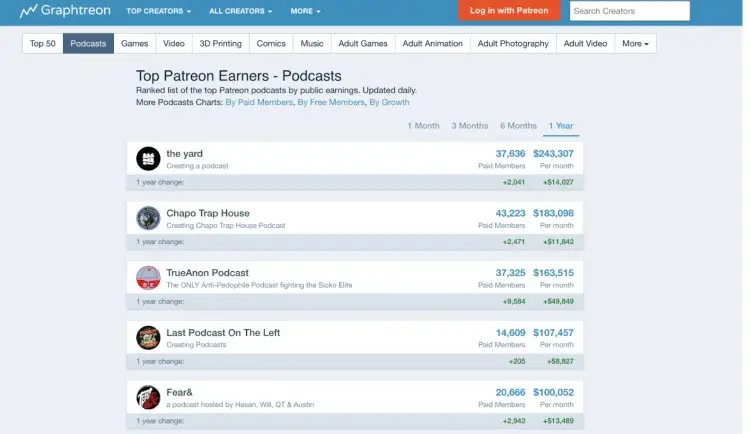This screenshot has height=434, width=750.
Task: Switch to the 3 Months range
Action: click(470, 126)
